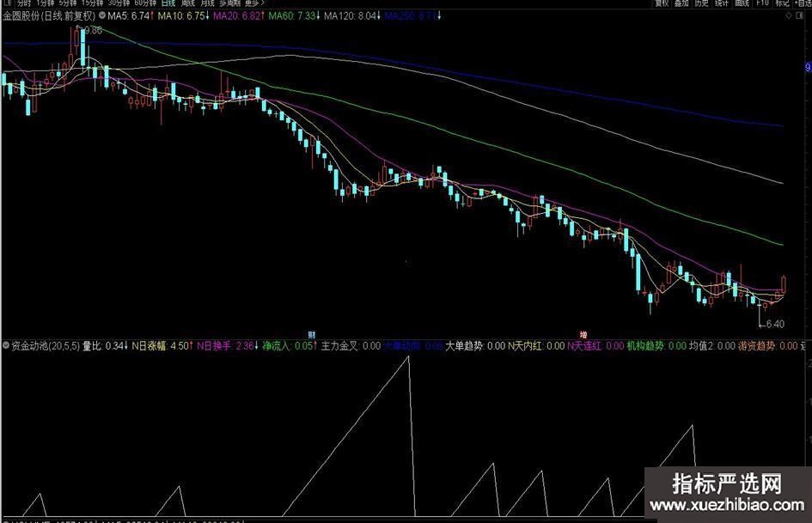This screenshot has width=812, height=523.
Task: Open the 多周期 multi-period view
Action: (x=229, y=3)
